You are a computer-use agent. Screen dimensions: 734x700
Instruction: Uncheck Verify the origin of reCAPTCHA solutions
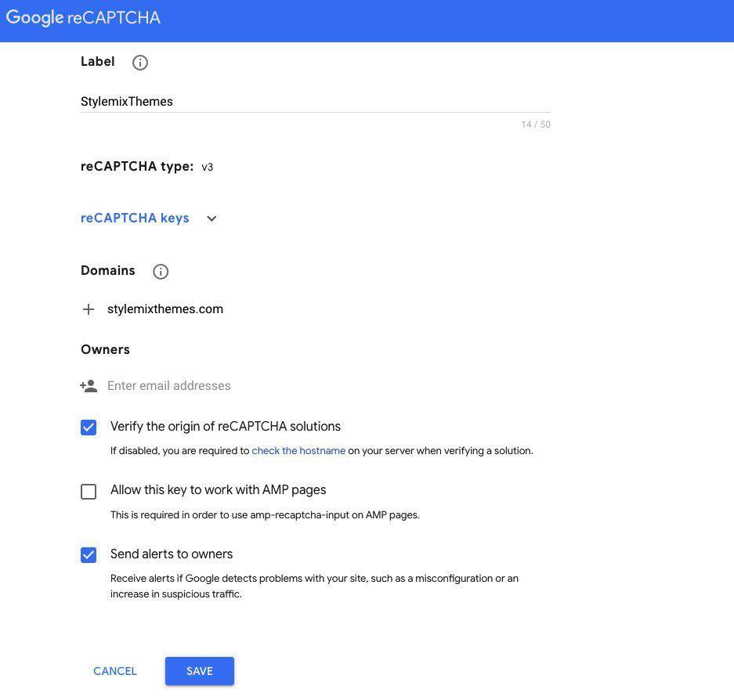point(89,427)
